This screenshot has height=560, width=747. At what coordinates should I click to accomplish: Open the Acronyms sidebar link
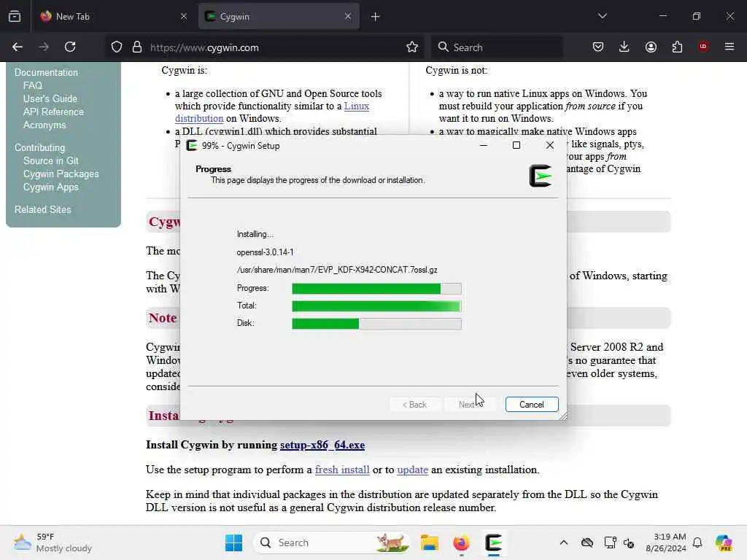44,125
